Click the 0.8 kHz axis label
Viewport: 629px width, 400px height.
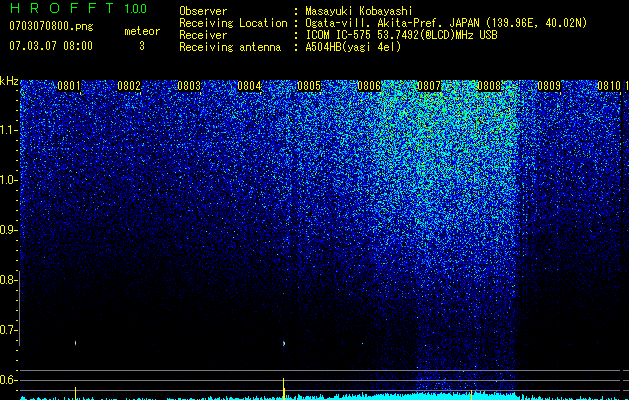(7, 280)
